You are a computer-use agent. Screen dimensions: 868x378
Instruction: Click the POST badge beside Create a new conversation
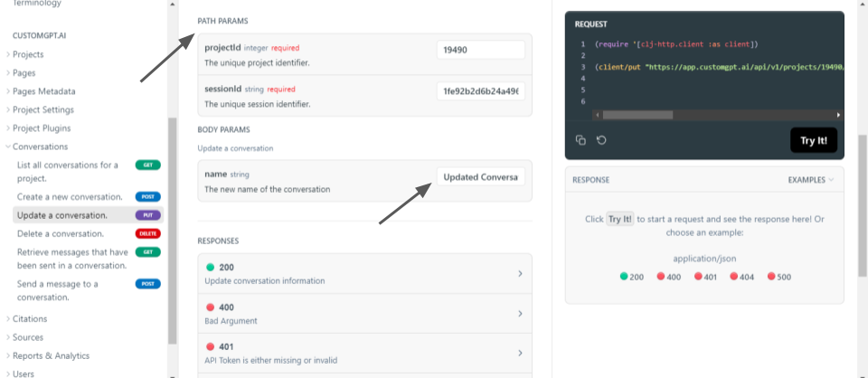[147, 196]
